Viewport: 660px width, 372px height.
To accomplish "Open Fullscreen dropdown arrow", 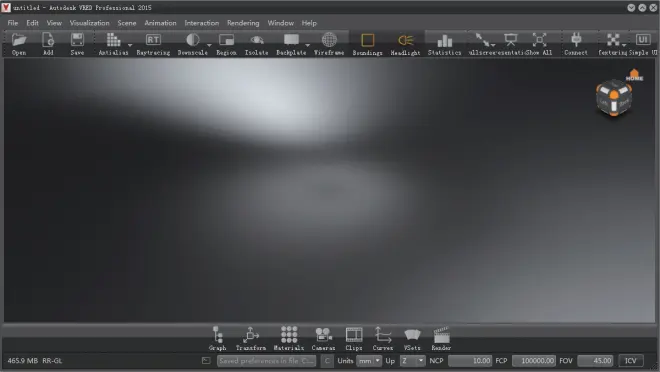I will point(492,45).
